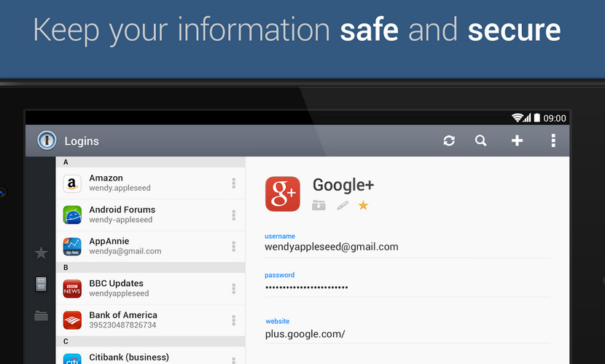Image resolution: width=605 pixels, height=364 pixels.
Task: Open the toolbar overflow menu
Action: pyautogui.click(x=553, y=141)
